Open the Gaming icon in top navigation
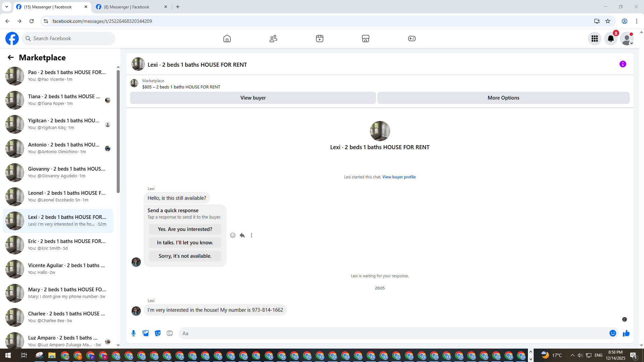Viewport: 644px width, 362px height. point(412,39)
